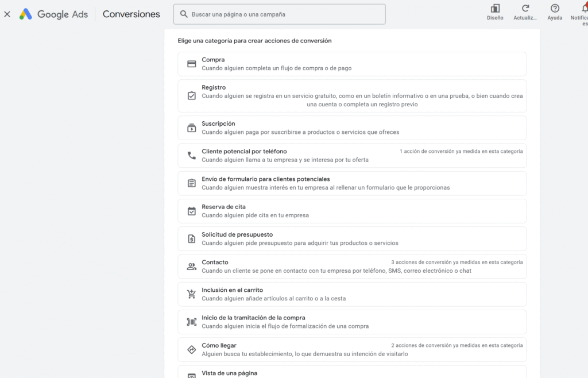Image resolution: width=588 pixels, height=378 pixels.
Task: Choose Inicio de la tramitación de la compra title
Action: pyautogui.click(x=253, y=318)
